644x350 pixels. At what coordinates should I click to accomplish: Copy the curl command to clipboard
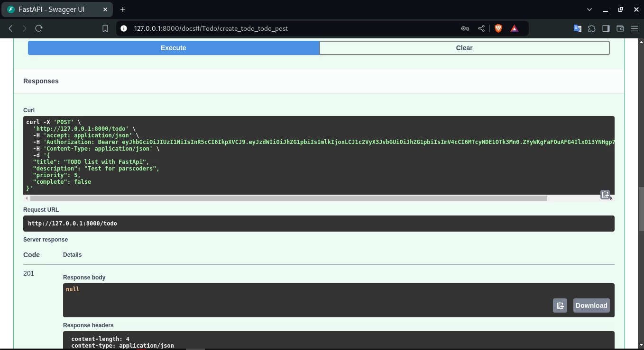coord(605,195)
